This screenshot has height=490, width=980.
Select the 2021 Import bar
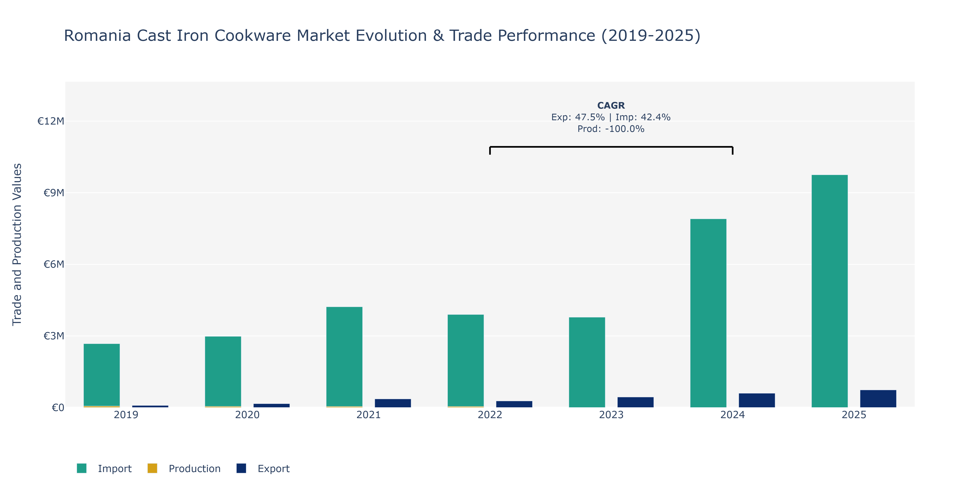(344, 357)
